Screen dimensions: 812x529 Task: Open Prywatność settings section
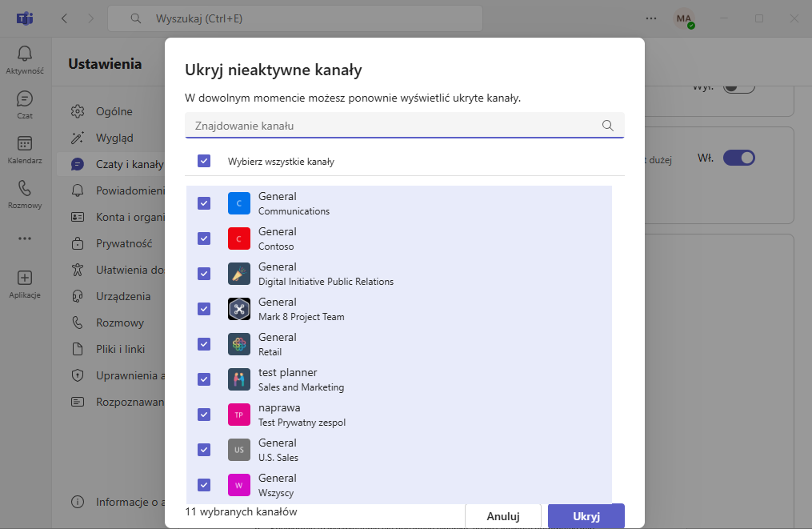pos(111,243)
